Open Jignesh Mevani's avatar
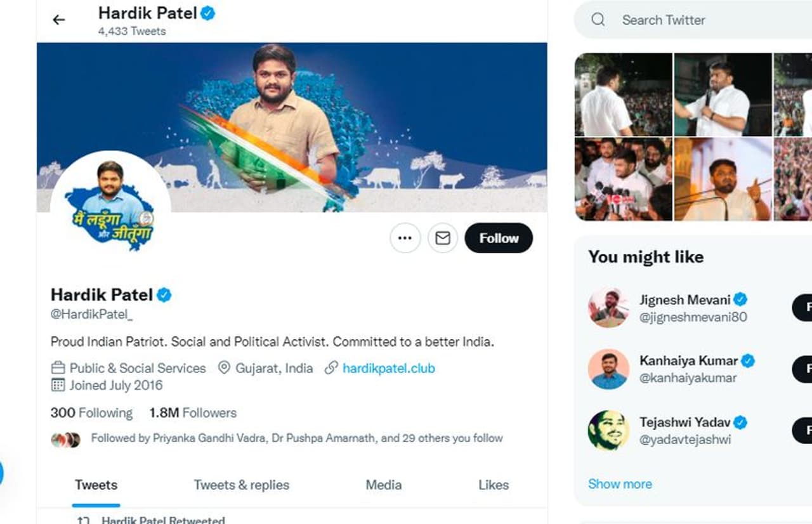Viewport: 812px width, 524px height. click(x=608, y=308)
